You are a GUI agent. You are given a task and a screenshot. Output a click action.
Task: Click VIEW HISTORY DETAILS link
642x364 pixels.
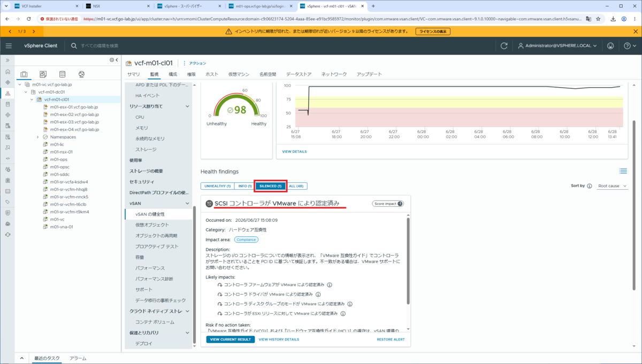(x=279, y=339)
